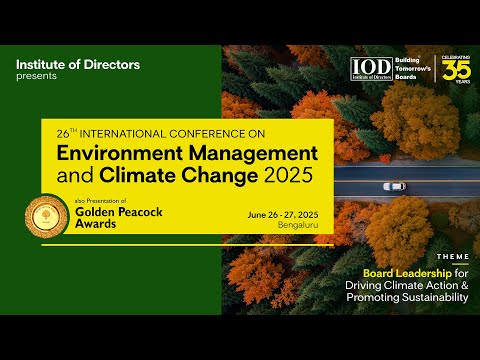Click the location text "Bengaluru"

point(298,225)
